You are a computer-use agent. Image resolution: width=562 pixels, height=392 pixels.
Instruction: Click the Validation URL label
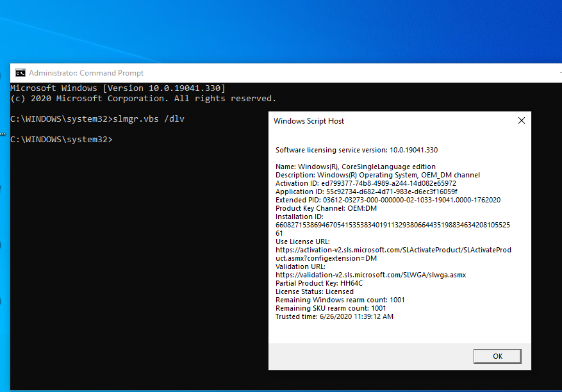tap(301, 266)
